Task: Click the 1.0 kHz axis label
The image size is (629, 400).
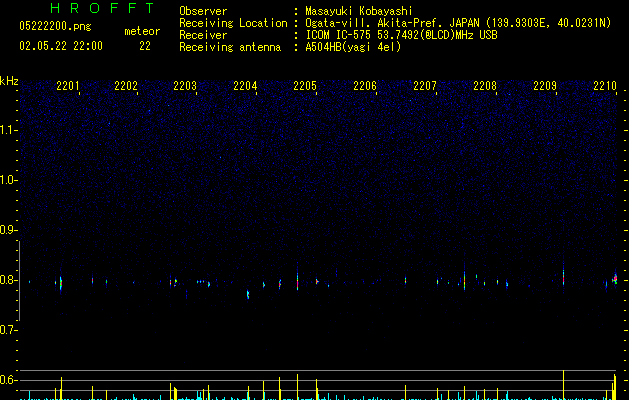Action: pyautogui.click(x=8, y=180)
